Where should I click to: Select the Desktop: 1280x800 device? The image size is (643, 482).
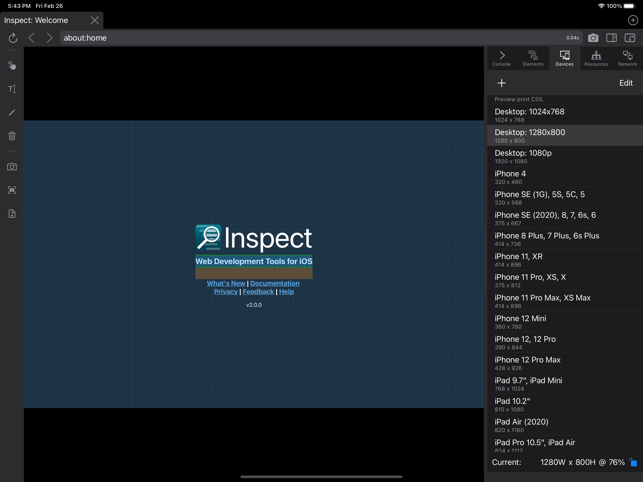tap(565, 135)
